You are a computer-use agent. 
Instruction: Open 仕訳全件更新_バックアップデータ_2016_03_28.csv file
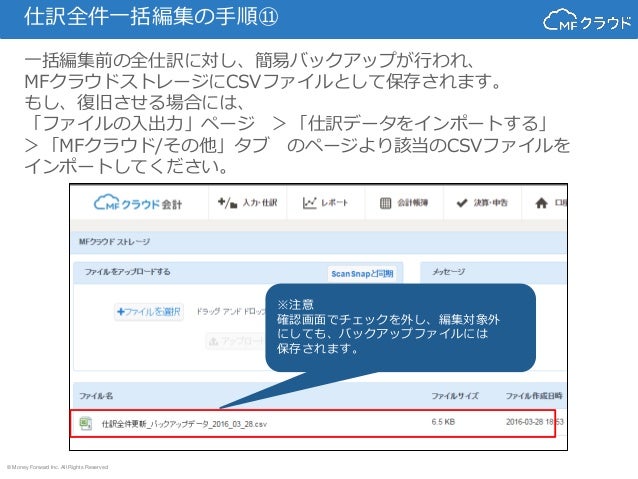click(184, 424)
